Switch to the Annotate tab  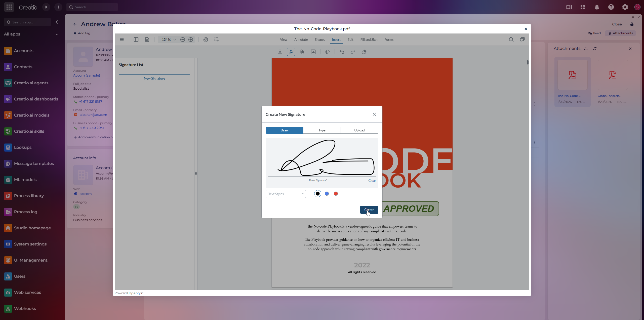301,40
